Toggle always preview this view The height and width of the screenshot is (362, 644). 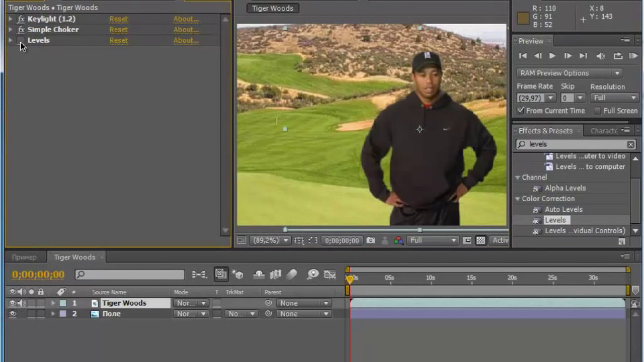coord(242,240)
